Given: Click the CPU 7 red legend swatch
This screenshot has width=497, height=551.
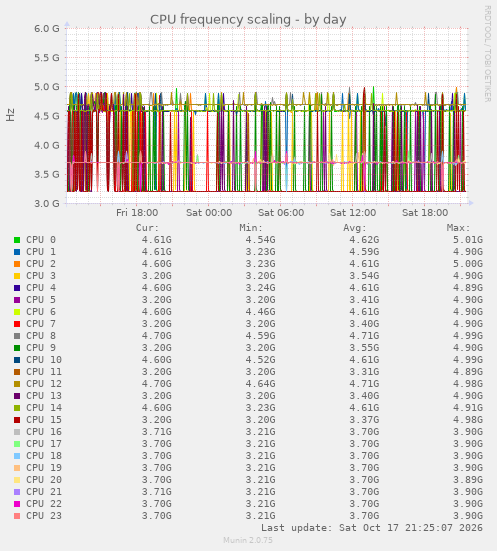Looking at the screenshot, I should point(17,324).
